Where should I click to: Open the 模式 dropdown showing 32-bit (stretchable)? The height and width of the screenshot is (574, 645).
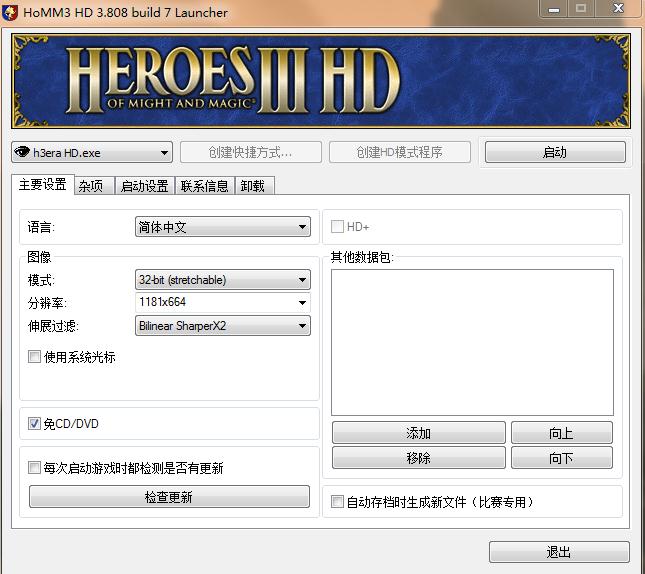tap(223, 280)
